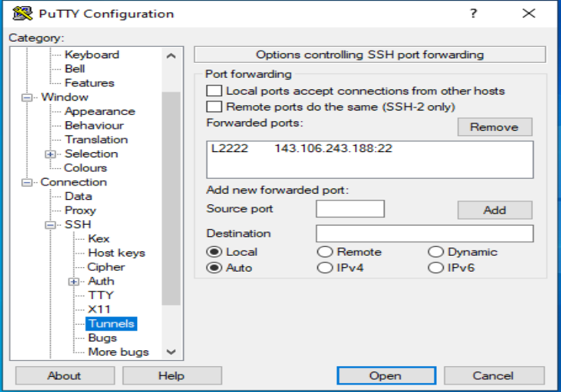Expand the Auth tree node

(x=73, y=282)
